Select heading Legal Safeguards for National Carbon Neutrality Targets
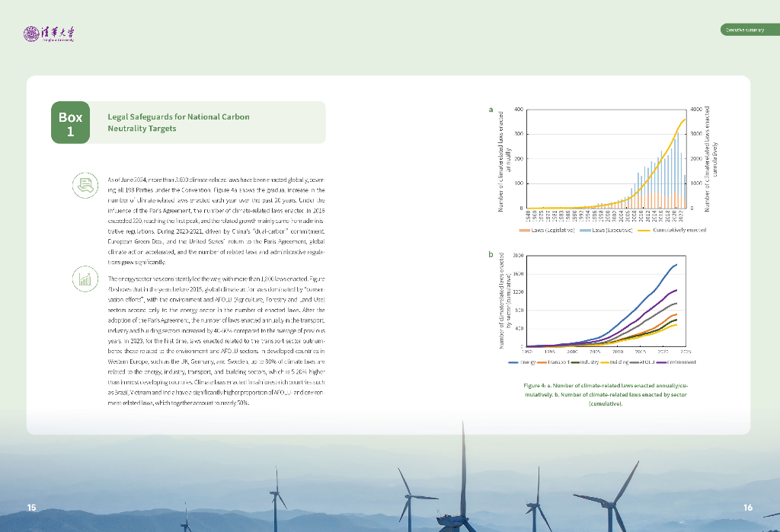780x532 pixels. (178, 123)
